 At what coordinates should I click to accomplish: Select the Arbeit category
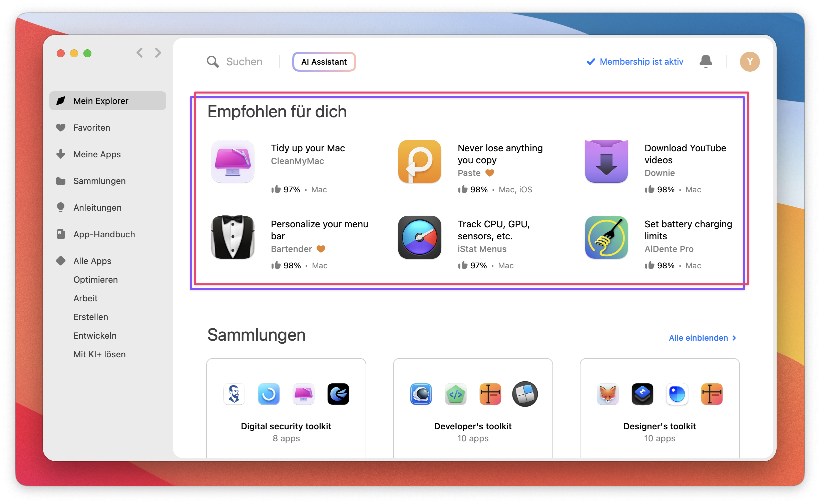pyautogui.click(x=85, y=298)
